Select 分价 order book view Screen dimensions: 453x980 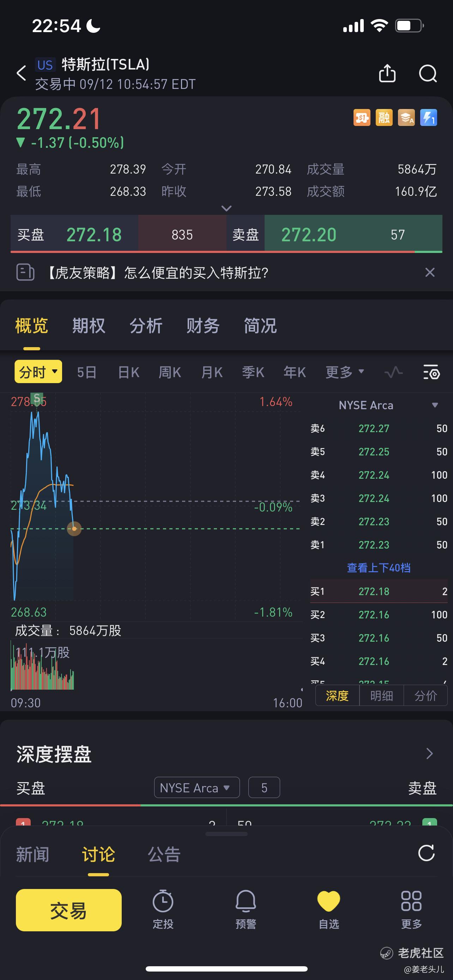[x=425, y=695]
